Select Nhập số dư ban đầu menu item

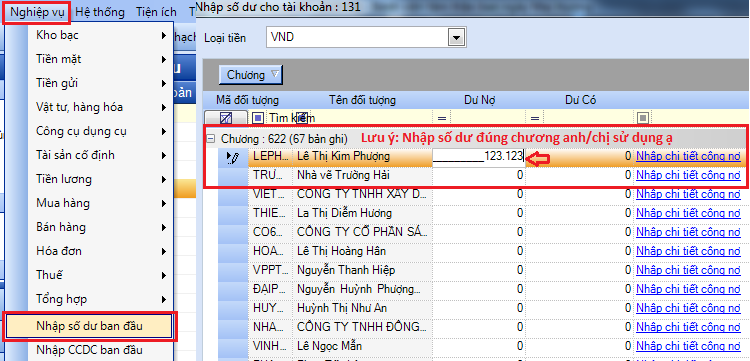click(89, 326)
